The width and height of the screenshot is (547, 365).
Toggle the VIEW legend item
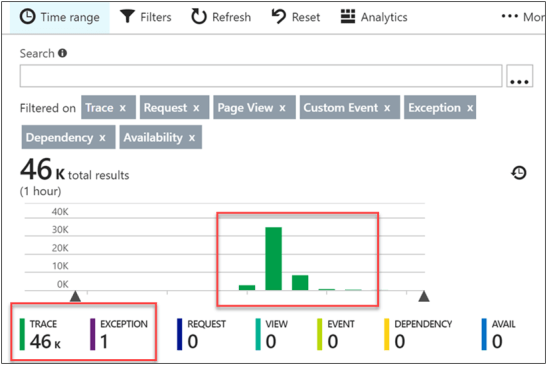click(272, 334)
